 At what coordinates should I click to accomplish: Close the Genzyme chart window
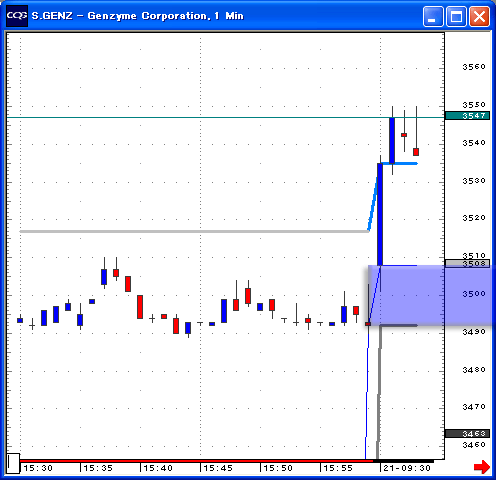click(479, 16)
